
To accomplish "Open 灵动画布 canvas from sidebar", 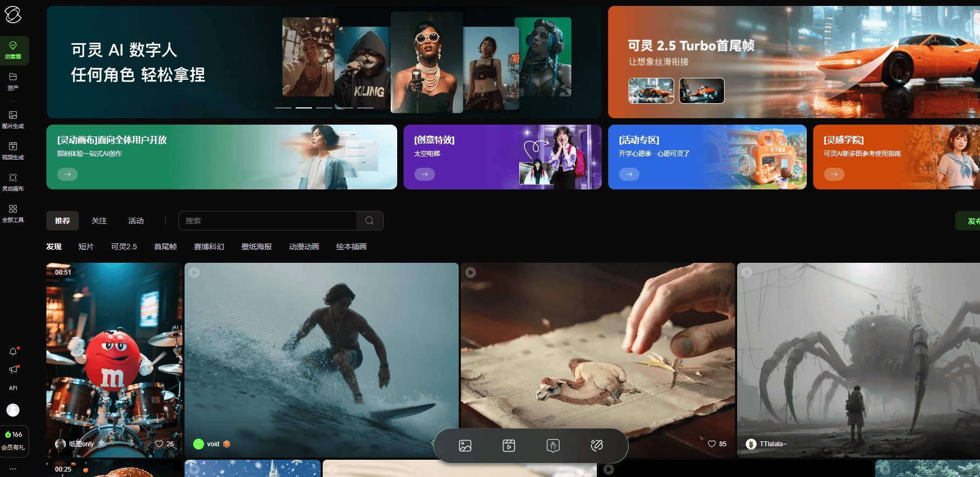I will click(x=13, y=182).
